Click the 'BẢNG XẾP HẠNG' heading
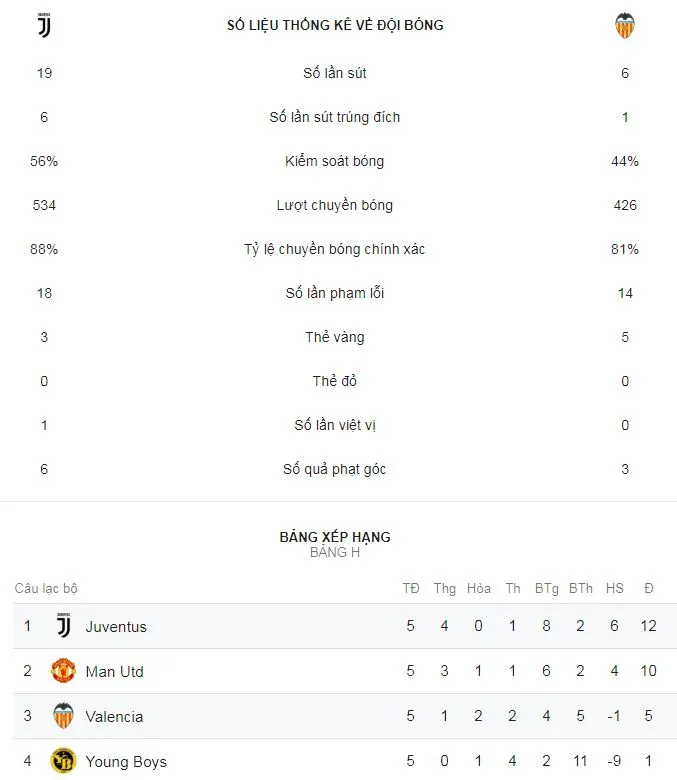Screen dimensions: 677x780 tap(335, 537)
